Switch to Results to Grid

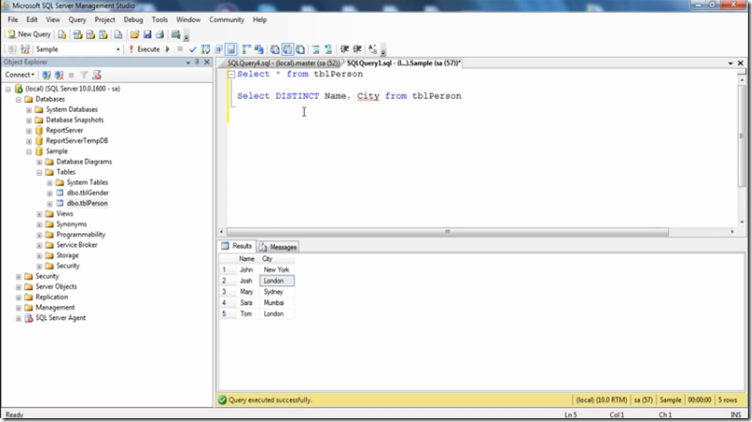[287, 49]
